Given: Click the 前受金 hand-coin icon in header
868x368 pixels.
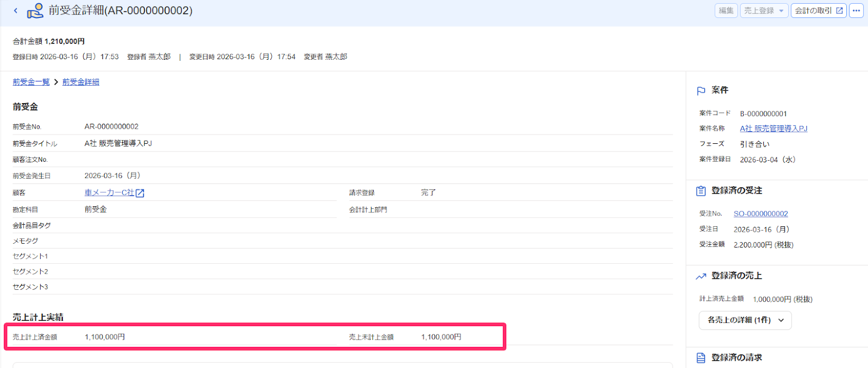Looking at the screenshot, I should pos(35,10).
